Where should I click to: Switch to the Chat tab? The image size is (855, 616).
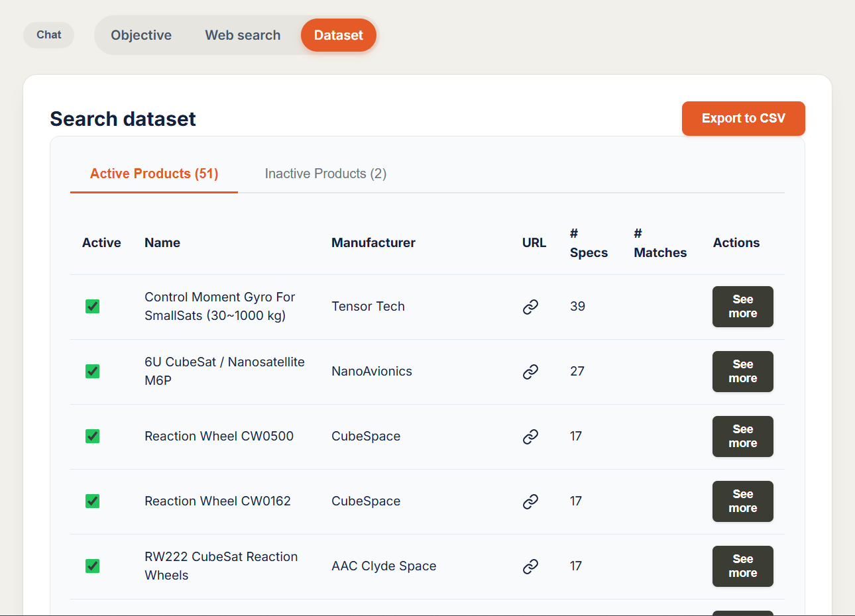[x=48, y=35]
